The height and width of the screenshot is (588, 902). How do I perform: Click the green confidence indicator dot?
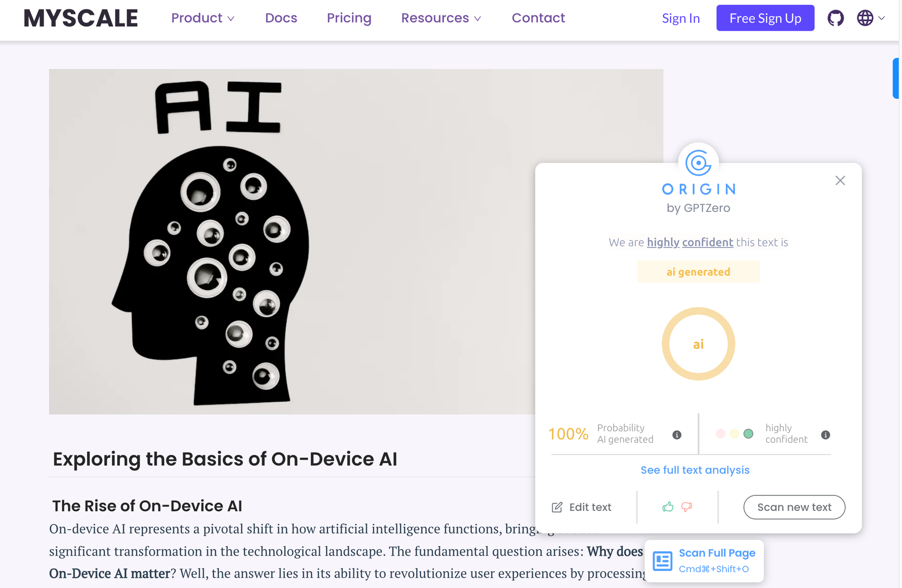748,434
